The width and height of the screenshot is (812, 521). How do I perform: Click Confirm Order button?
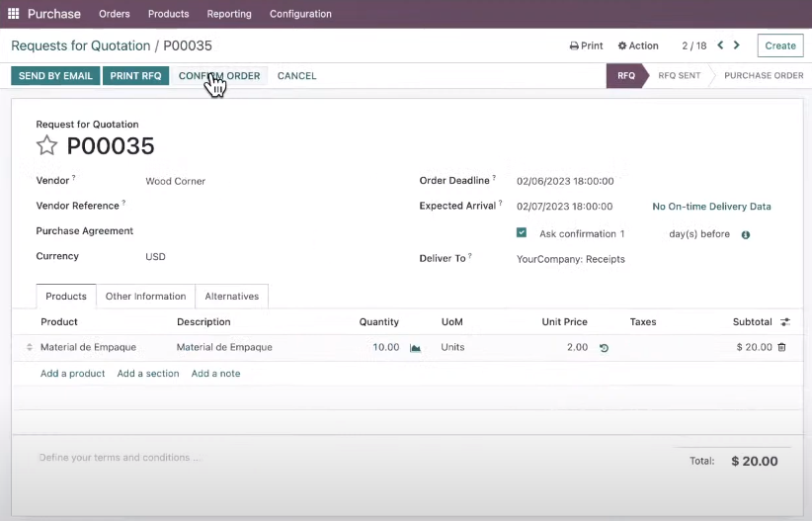tap(219, 76)
